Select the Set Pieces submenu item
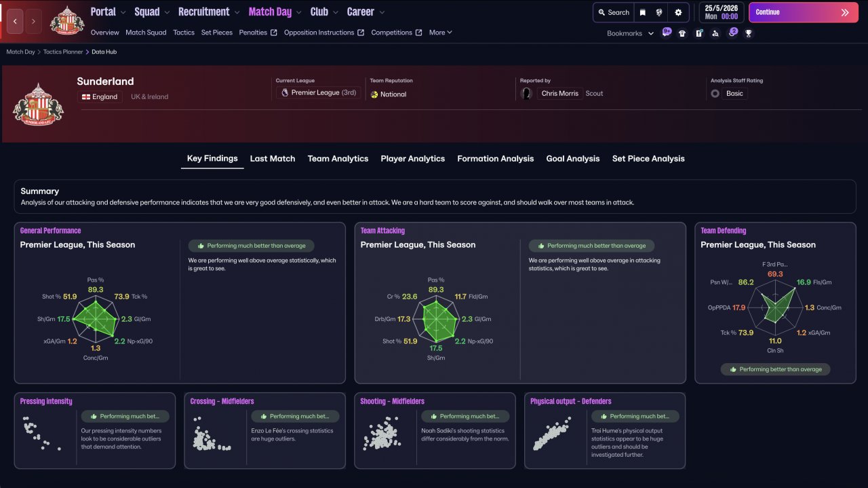This screenshot has width=868, height=488. tap(217, 33)
